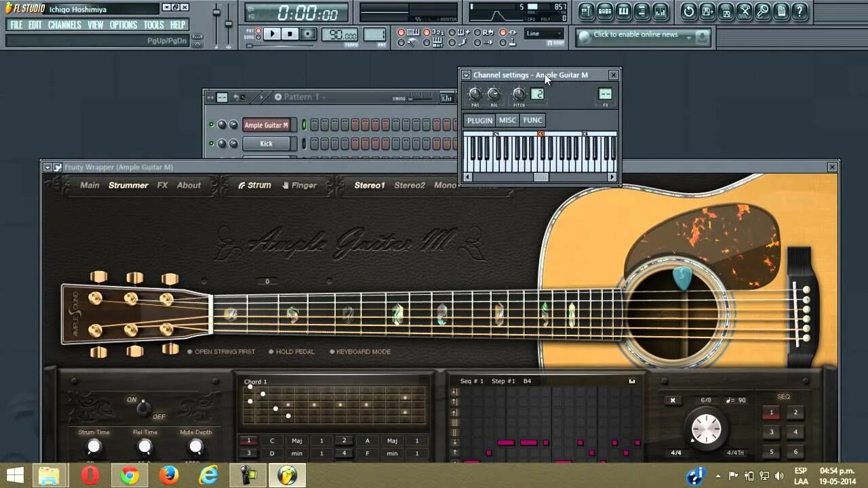Click the pattern number selector box
The width and height of the screenshot is (868, 488).
pyautogui.click(x=375, y=35)
